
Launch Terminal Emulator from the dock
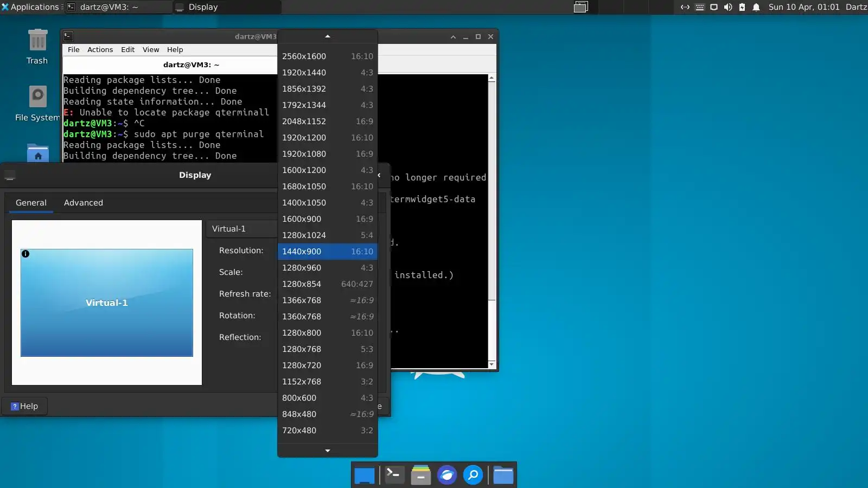pos(394,475)
